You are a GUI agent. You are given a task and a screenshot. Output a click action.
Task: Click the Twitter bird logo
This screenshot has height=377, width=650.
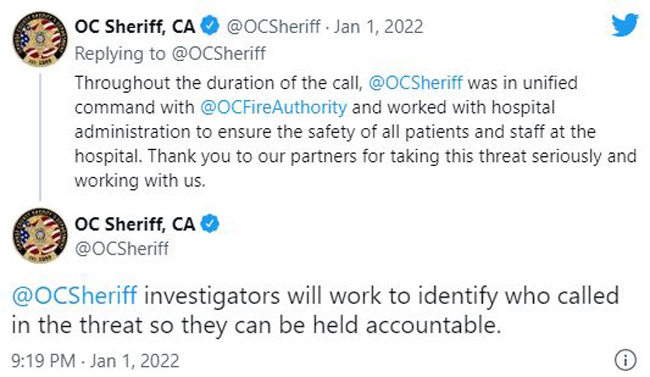(x=625, y=25)
